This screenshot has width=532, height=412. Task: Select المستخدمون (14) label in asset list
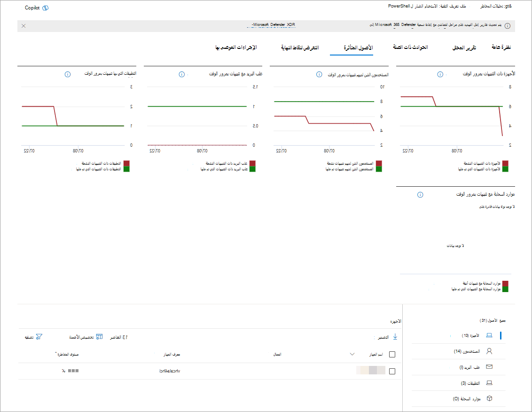[x=467, y=351]
